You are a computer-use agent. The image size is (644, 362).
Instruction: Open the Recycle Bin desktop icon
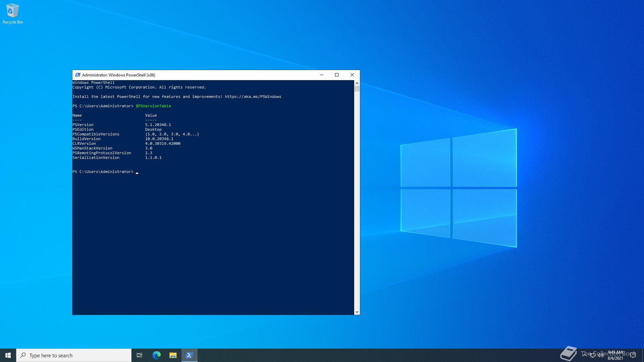[12, 13]
